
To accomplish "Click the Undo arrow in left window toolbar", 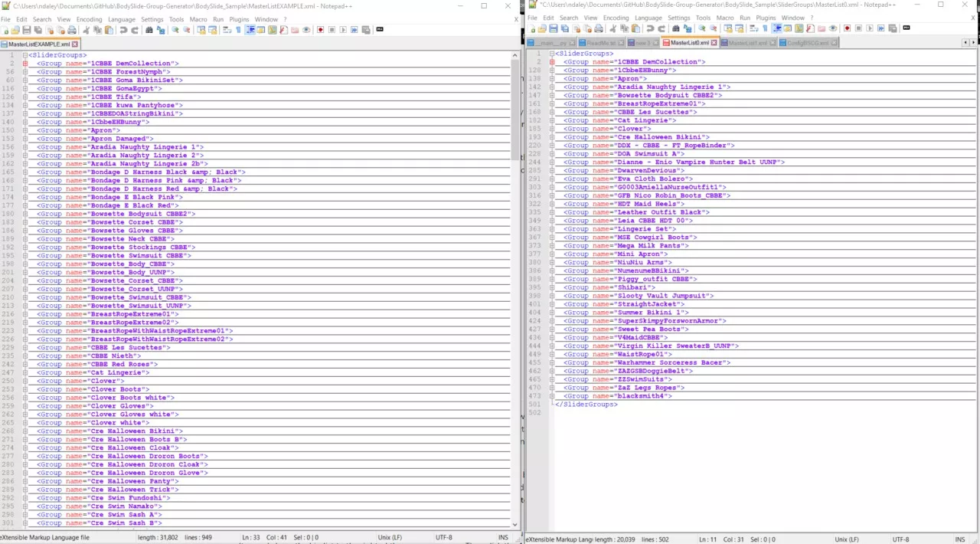I will [x=124, y=30].
